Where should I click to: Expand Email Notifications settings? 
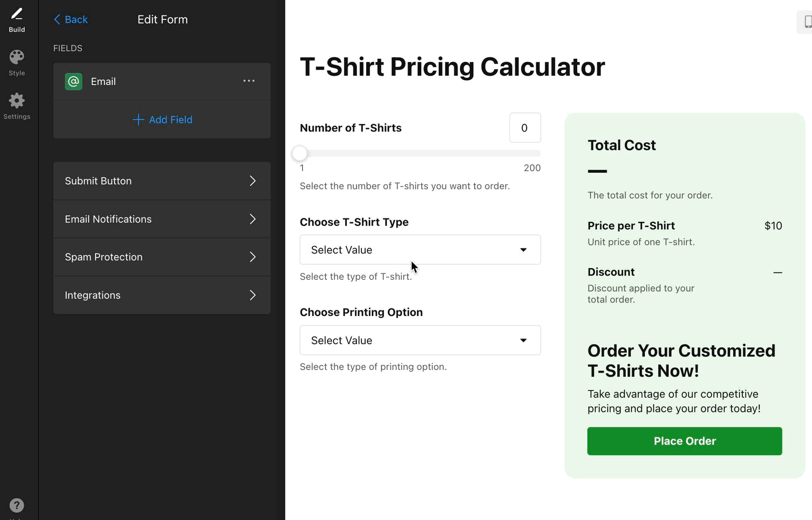coord(162,219)
